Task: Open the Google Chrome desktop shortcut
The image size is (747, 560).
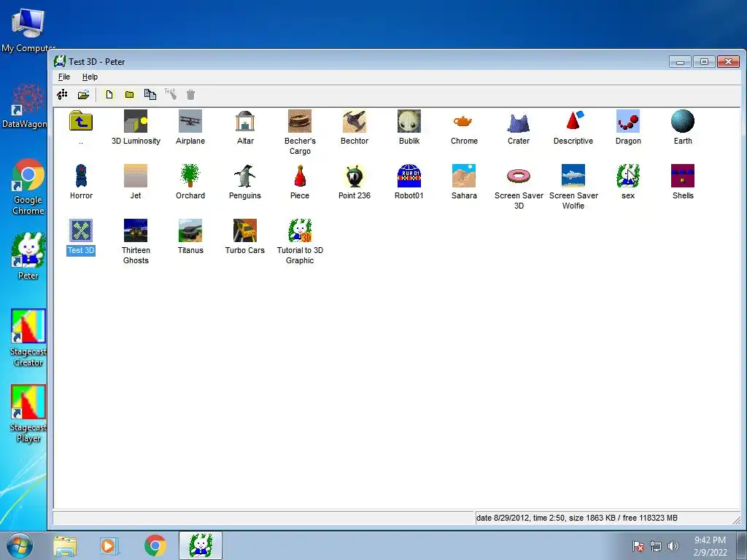Action: tap(28, 187)
